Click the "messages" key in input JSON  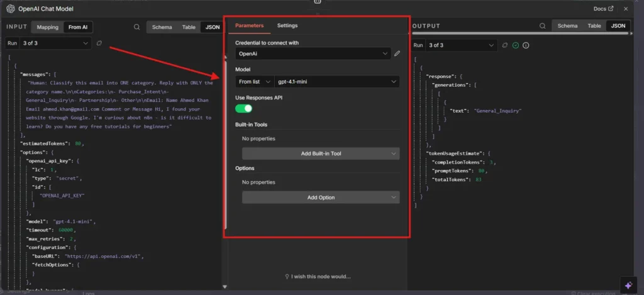point(35,74)
